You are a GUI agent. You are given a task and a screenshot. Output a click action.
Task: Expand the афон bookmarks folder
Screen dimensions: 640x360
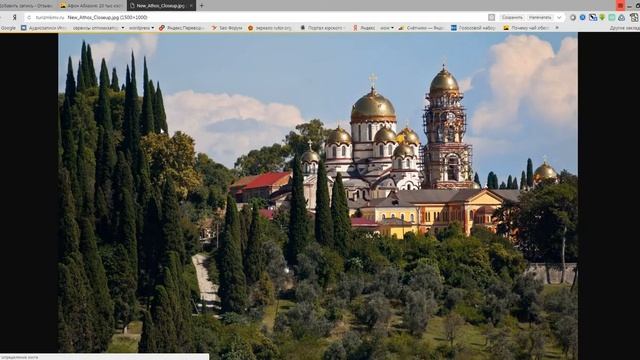pos(387,28)
